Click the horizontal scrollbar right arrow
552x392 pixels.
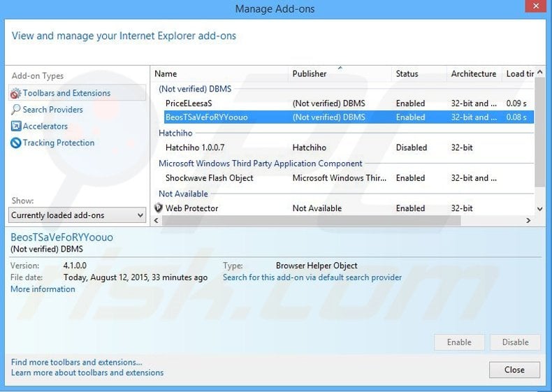coord(528,221)
